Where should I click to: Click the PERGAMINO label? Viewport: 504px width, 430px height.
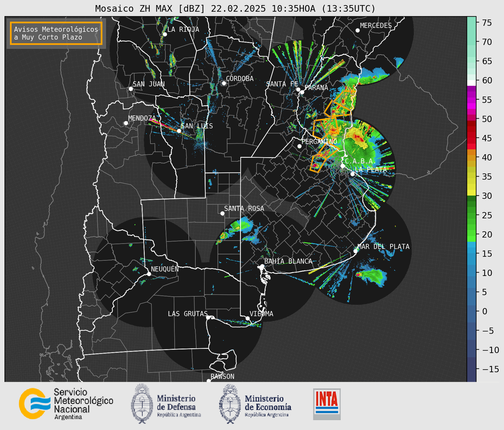(319, 141)
